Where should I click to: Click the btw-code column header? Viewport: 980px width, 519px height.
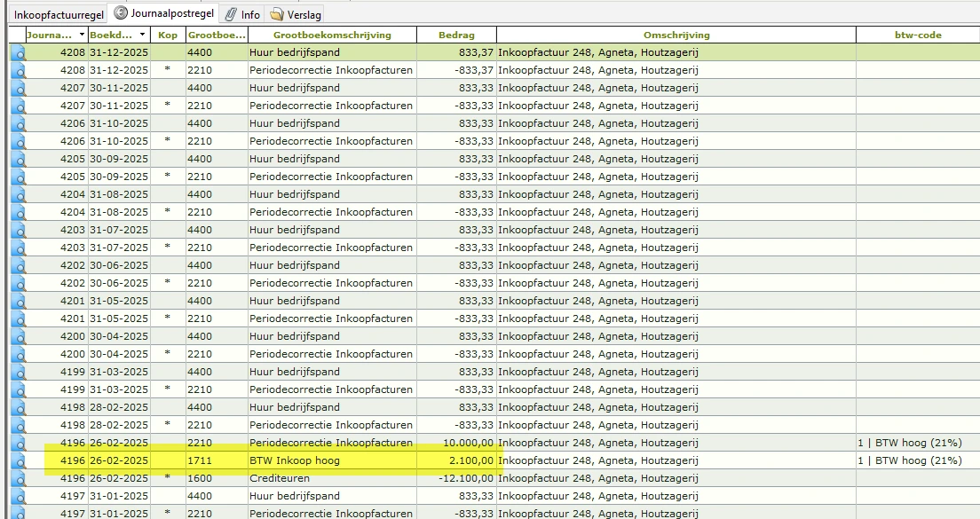click(917, 35)
